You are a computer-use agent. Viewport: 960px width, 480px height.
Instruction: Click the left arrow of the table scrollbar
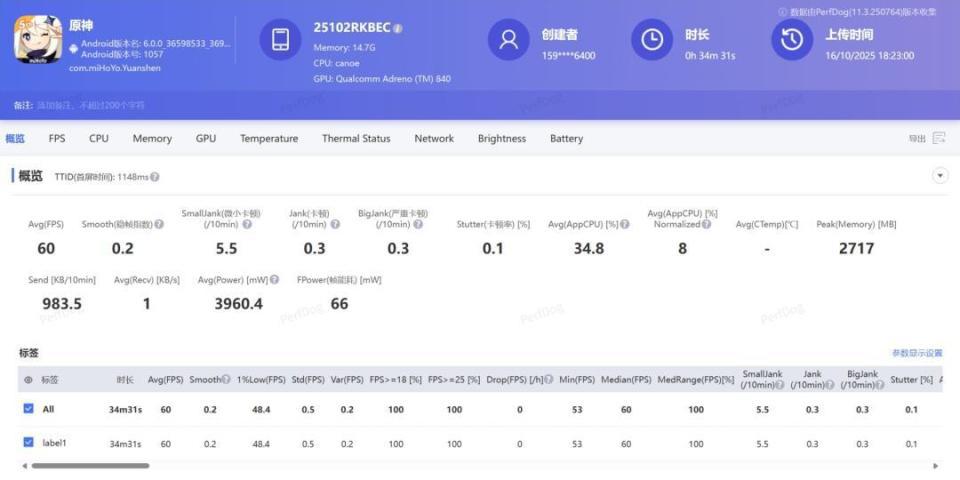point(24,466)
